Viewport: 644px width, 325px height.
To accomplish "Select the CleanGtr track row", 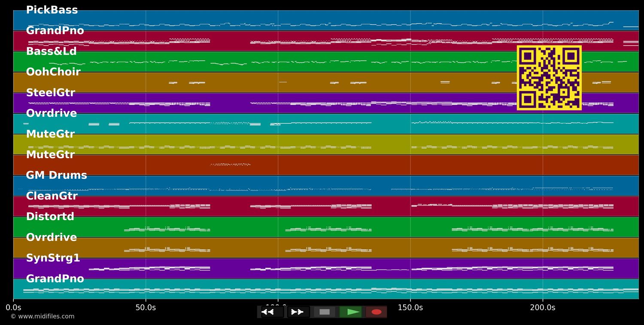I will click(x=52, y=196).
